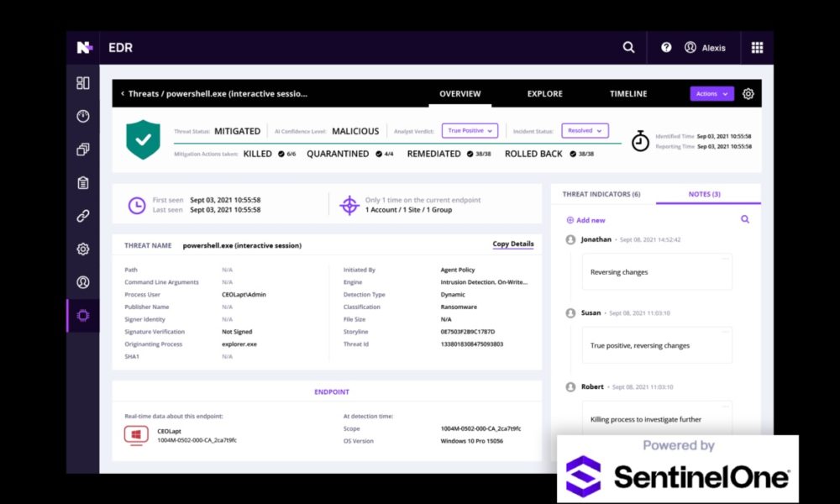
Task: Select the link chain icon in sidebar
Action: coord(83,216)
